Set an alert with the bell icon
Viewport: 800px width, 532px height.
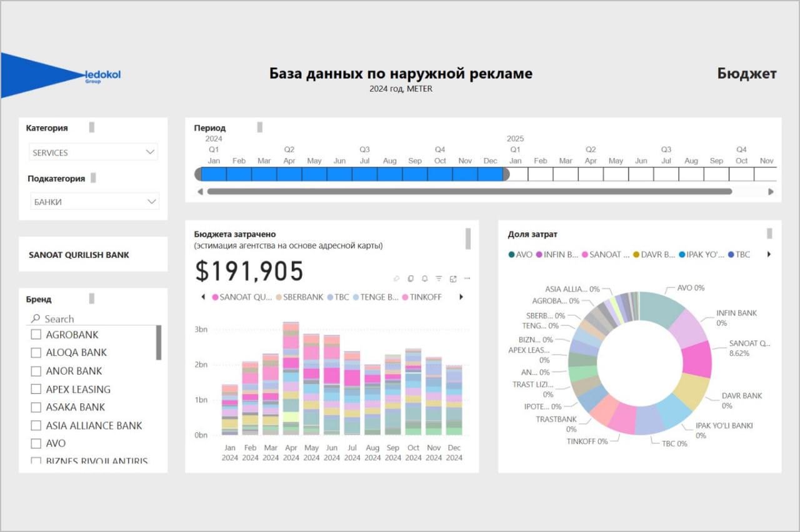pos(424,278)
